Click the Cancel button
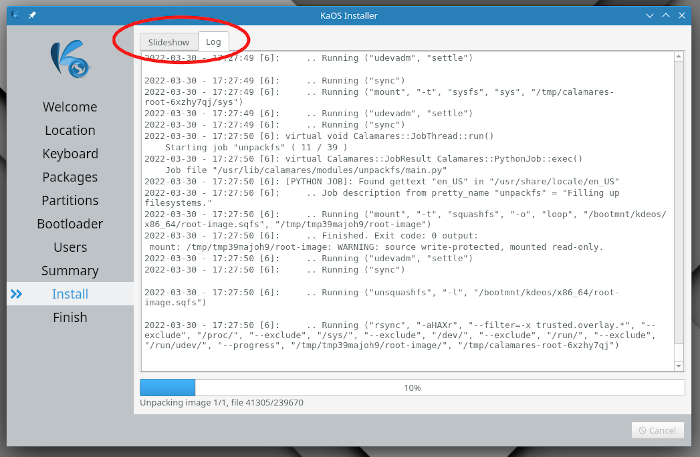Screen dimensions: 700x457 click(x=658, y=430)
